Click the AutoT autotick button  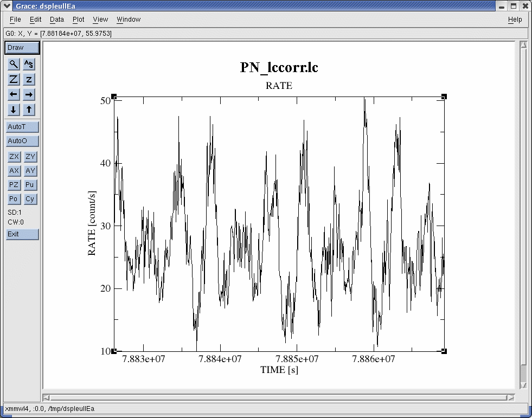22,127
